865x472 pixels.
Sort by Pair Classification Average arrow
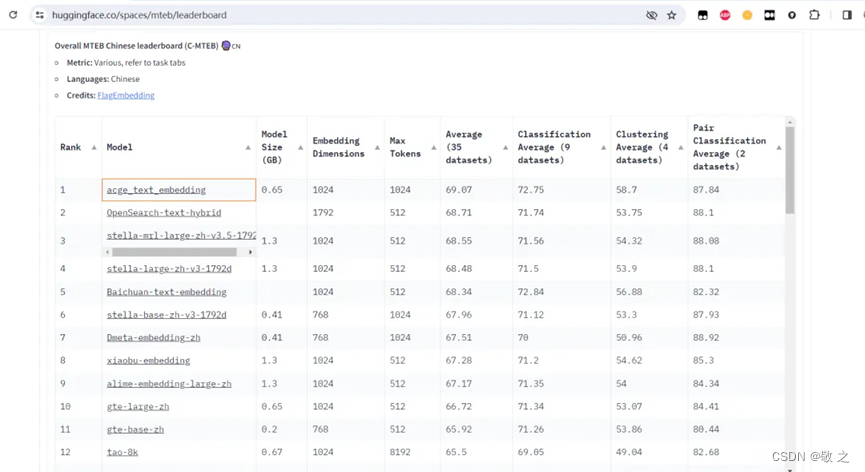point(778,147)
